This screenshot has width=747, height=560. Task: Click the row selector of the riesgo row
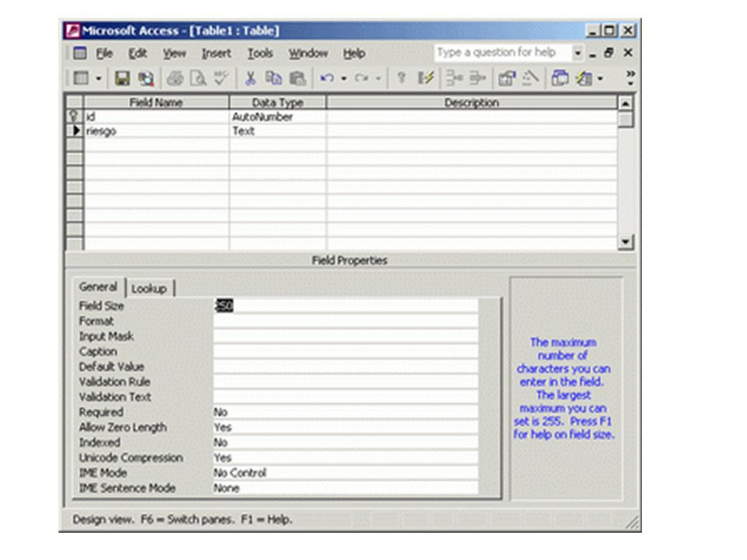click(75, 131)
